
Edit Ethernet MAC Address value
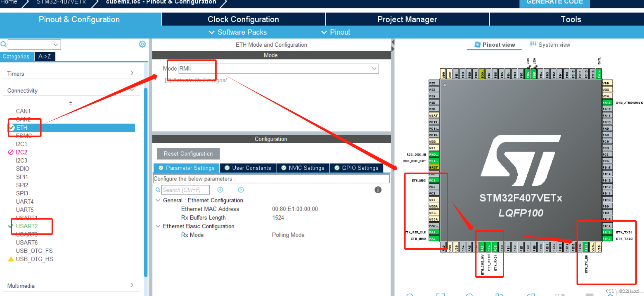coord(295,209)
